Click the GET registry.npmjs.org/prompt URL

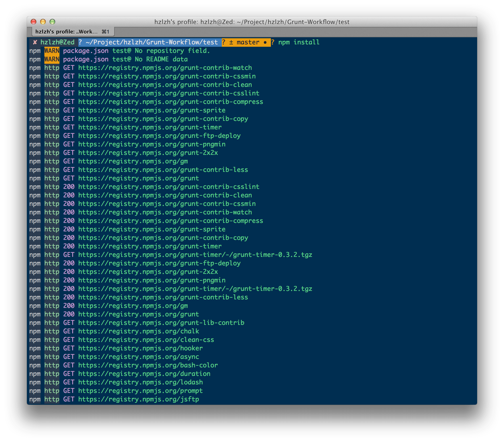[140, 391]
